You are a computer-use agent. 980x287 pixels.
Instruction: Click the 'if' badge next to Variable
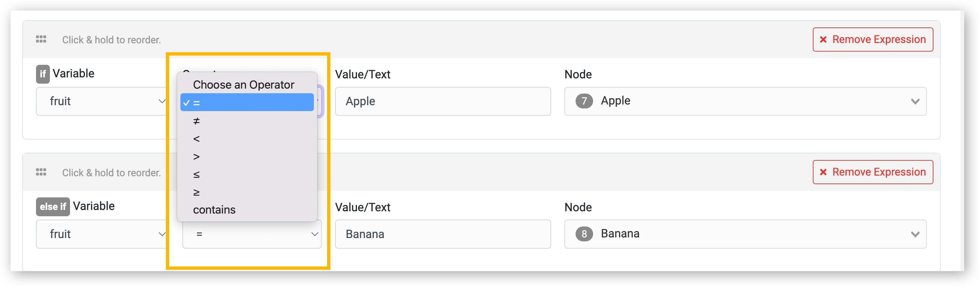point(43,74)
